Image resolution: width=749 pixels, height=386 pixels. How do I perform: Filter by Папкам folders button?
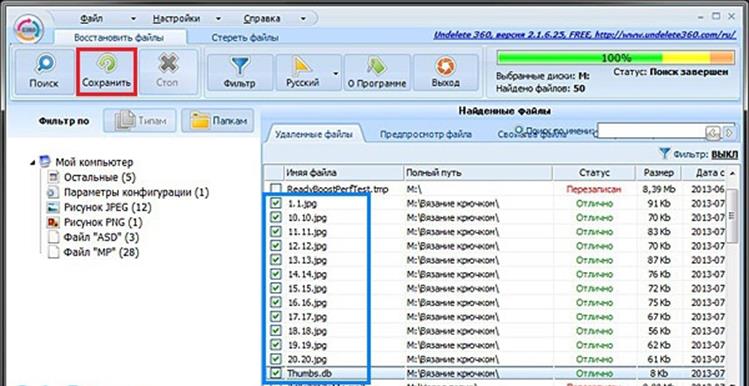coord(217,121)
